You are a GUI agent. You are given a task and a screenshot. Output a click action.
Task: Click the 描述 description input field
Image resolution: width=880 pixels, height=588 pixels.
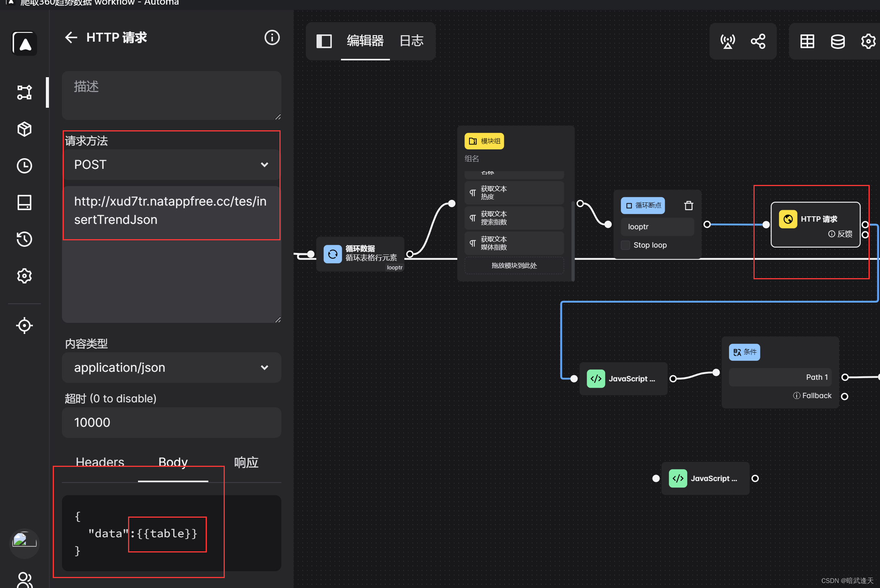pos(171,96)
